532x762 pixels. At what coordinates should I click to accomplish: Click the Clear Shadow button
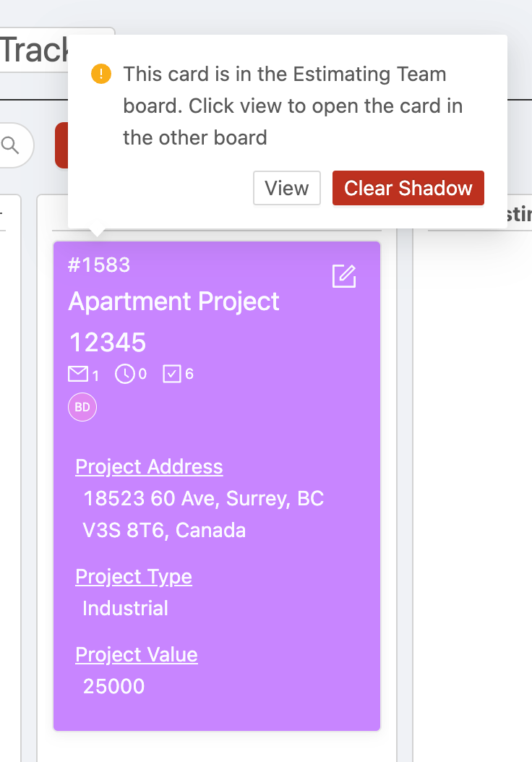click(x=408, y=188)
